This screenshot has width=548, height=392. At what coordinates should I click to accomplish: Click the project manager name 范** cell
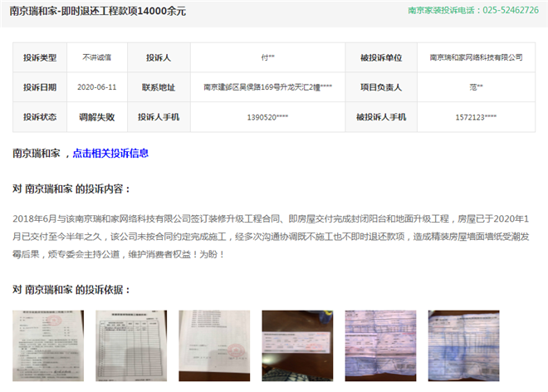(x=476, y=87)
